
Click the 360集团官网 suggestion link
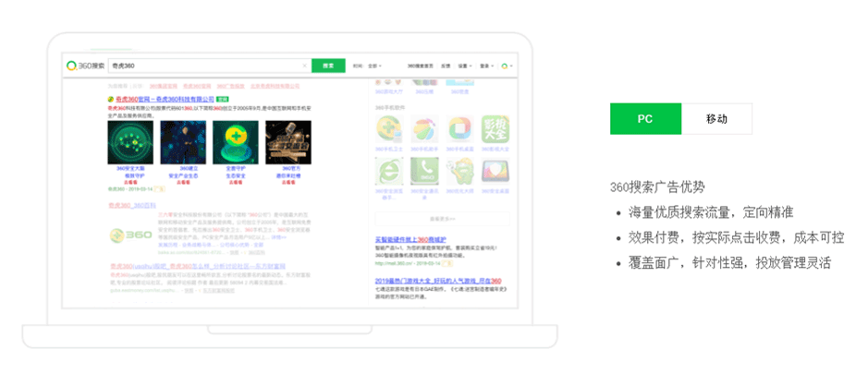164,86
